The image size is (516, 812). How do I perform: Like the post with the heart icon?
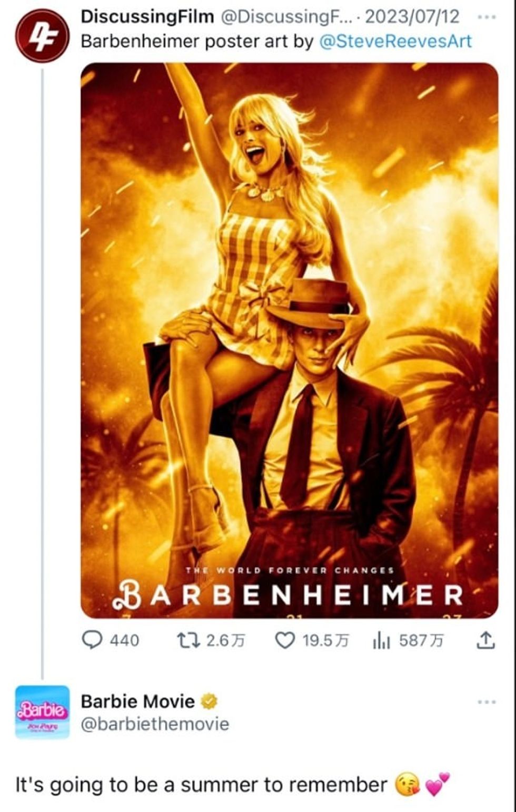(x=285, y=640)
